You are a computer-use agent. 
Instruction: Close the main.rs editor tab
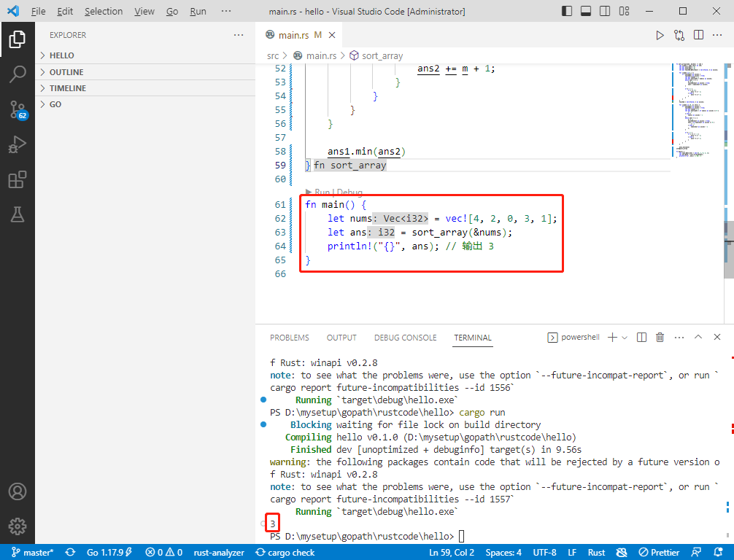click(x=332, y=35)
